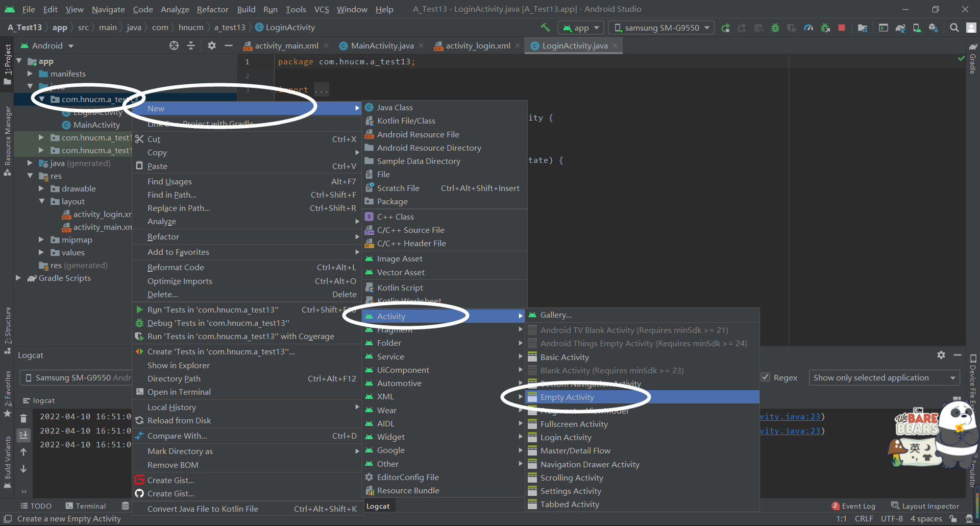
Task: Click the Attach Debugger to Android Process icon
Action: pyautogui.click(x=825, y=28)
